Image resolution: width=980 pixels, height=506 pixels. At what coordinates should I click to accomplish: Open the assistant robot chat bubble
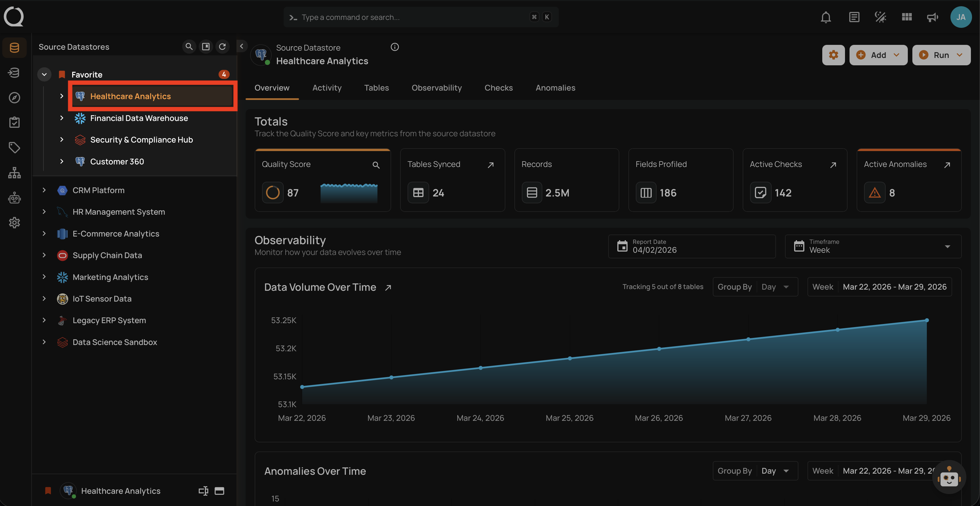pyautogui.click(x=949, y=478)
